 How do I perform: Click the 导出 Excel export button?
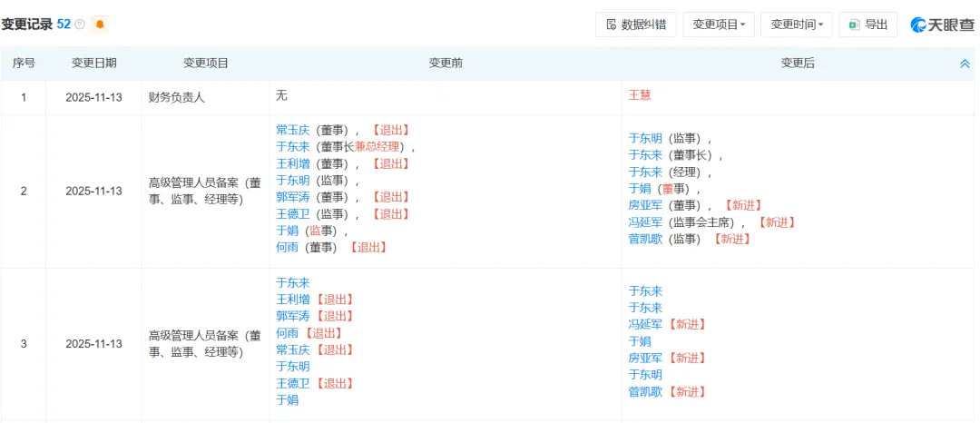pyautogui.click(x=867, y=25)
